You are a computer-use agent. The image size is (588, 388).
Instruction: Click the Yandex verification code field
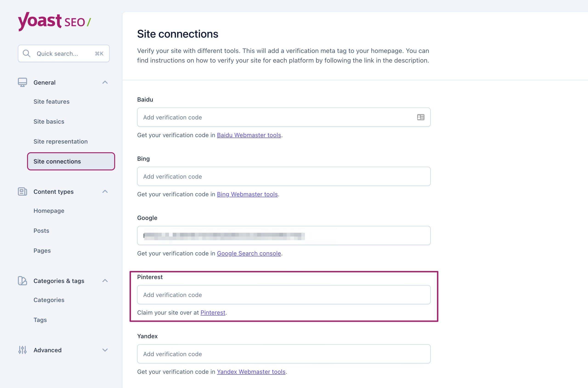pos(283,354)
